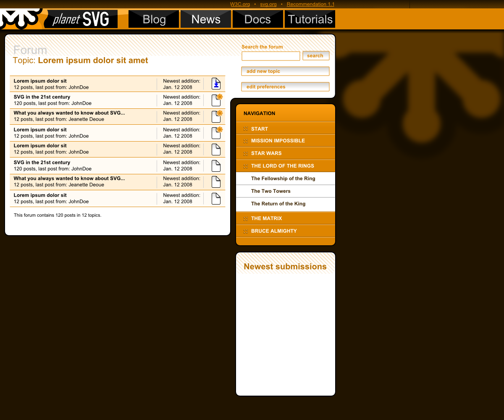Click the blue download document icon

pyautogui.click(x=216, y=84)
